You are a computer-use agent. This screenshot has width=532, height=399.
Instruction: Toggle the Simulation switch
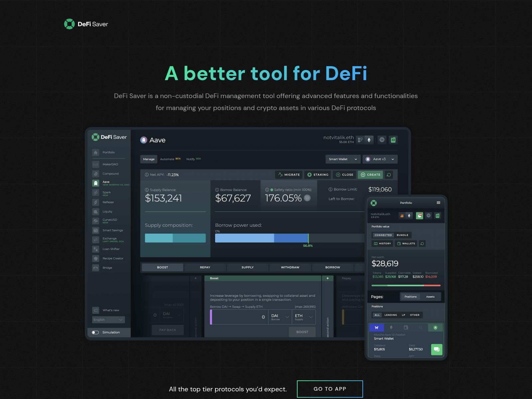95,332
